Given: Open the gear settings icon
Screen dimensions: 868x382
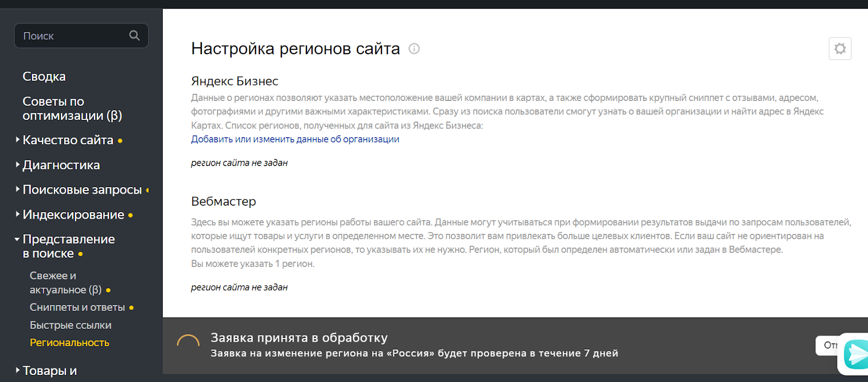Looking at the screenshot, I should pyautogui.click(x=840, y=49).
